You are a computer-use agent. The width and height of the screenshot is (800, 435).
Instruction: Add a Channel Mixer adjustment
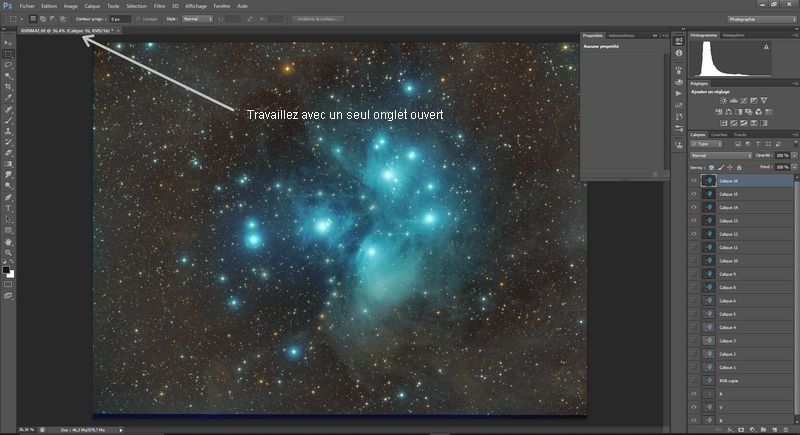pos(759,112)
